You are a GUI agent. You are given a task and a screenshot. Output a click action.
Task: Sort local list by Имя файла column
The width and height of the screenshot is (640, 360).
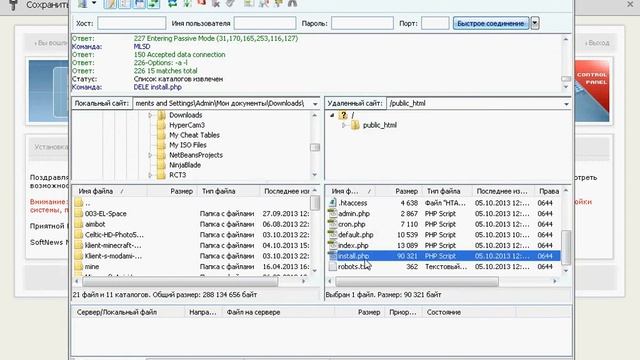tap(110, 191)
